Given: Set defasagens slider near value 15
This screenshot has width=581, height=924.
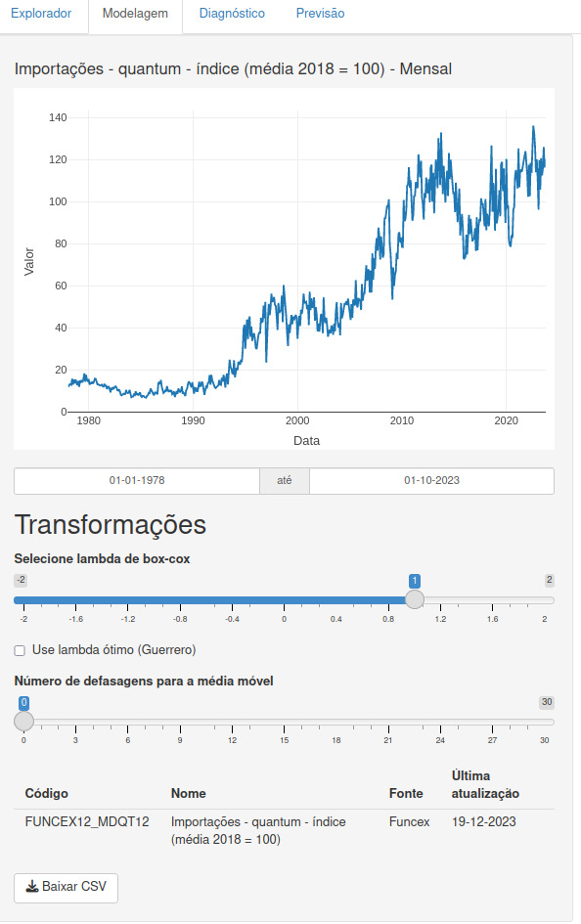Looking at the screenshot, I should [284, 722].
